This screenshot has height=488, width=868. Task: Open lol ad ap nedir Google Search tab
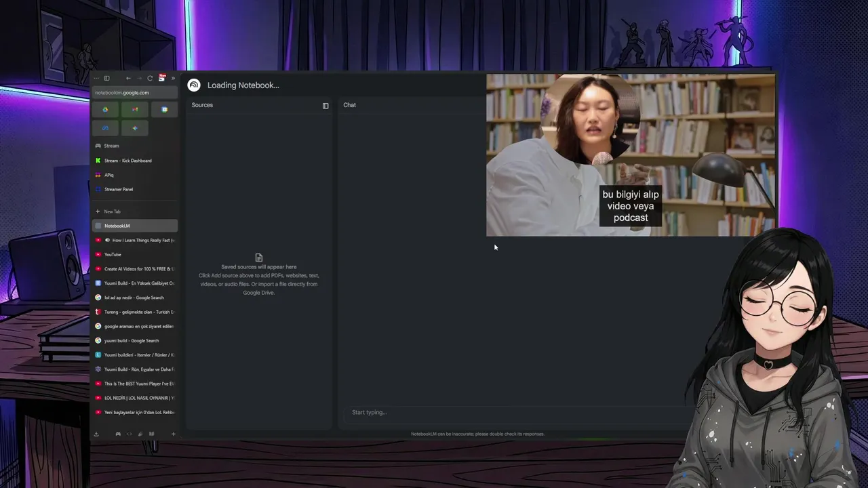[135, 298]
